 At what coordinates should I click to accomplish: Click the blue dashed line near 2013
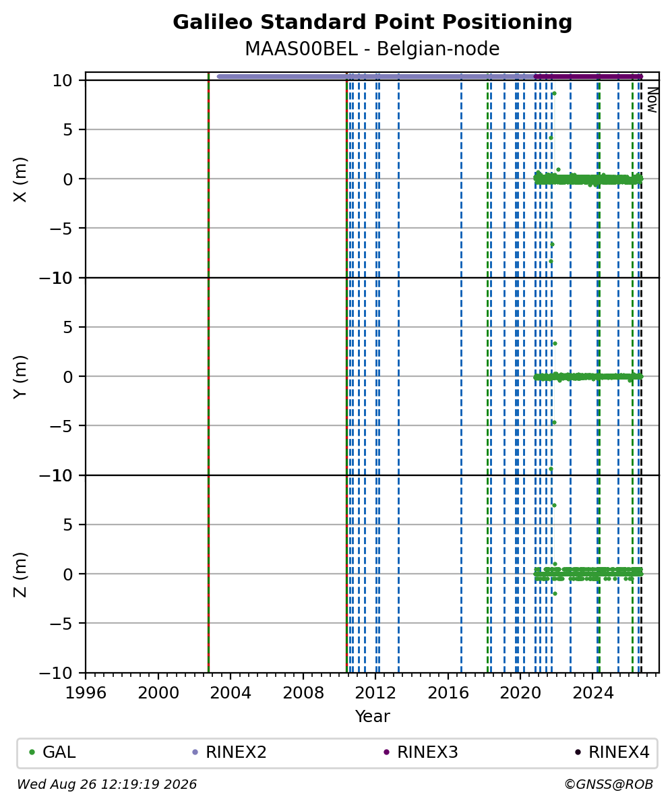pos(398,372)
